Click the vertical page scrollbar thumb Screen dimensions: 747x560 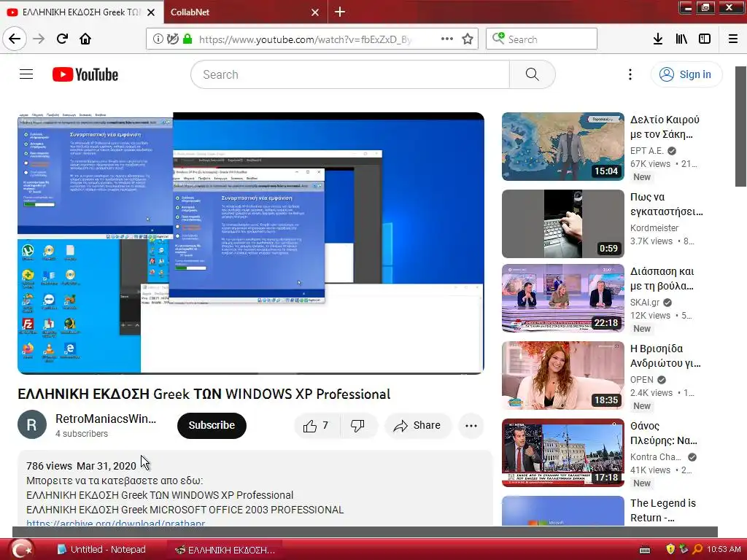point(741,126)
